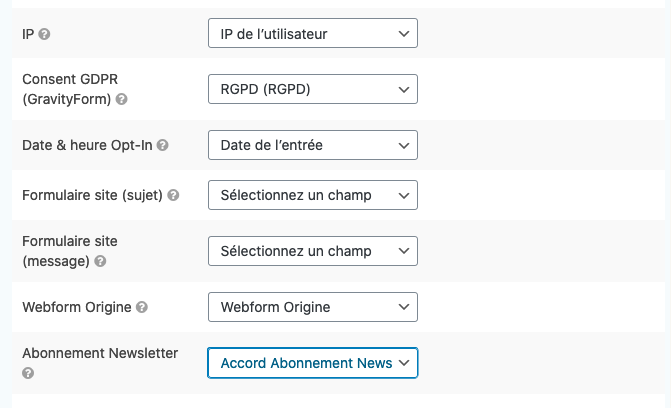The width and height of the screenshot is (671, 408).
Task: Click help icon under Abonnement Newsletter
Action: [28, 373]
